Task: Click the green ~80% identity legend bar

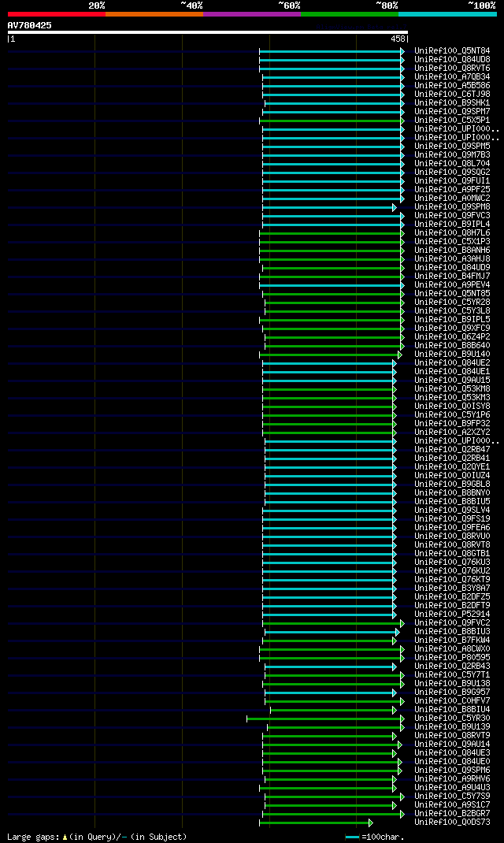Action: point(350,14)
